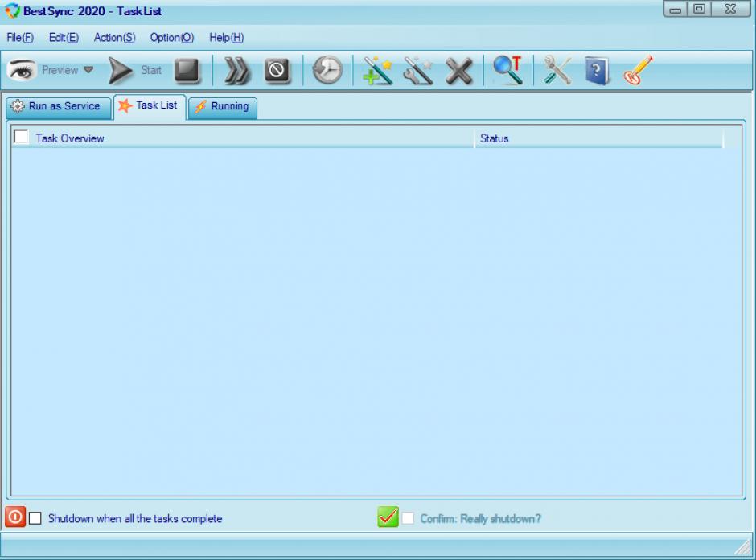756x560 pixels.
Task: Click the Start label text
Action: pyautogui.click(x=151, y=71)
